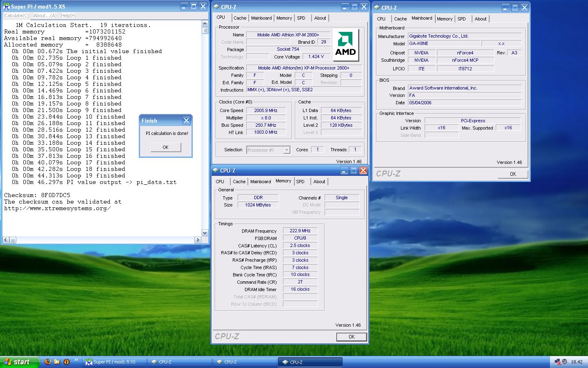The image size is (588, 368).
Task: Click the motherboard model field GA-K8NE
Action: pos(444,43)
